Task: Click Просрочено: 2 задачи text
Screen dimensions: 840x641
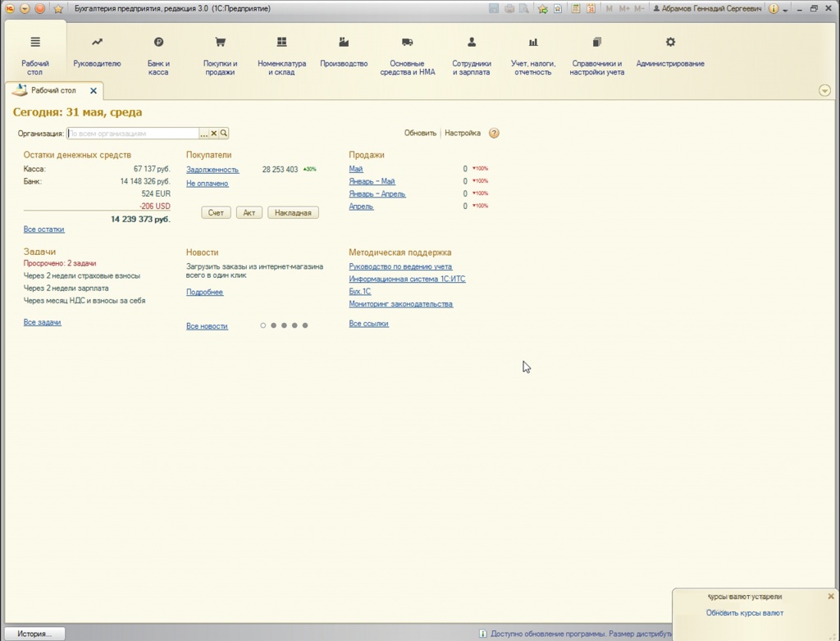Action: [x=60, y=263]
